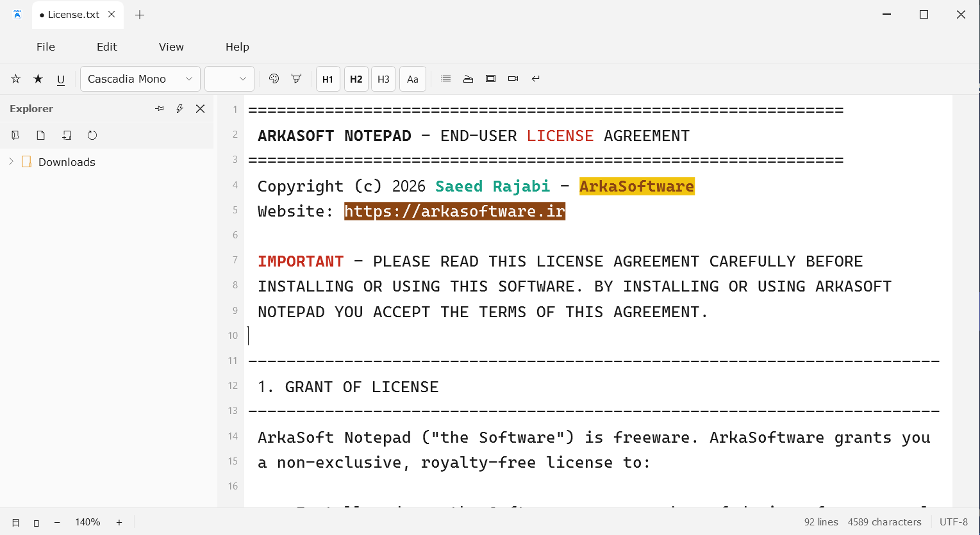This screenshot has width=980, height=535.
Task: Click the small rectangle icon in status bar
Action: (x=37, y=523)
